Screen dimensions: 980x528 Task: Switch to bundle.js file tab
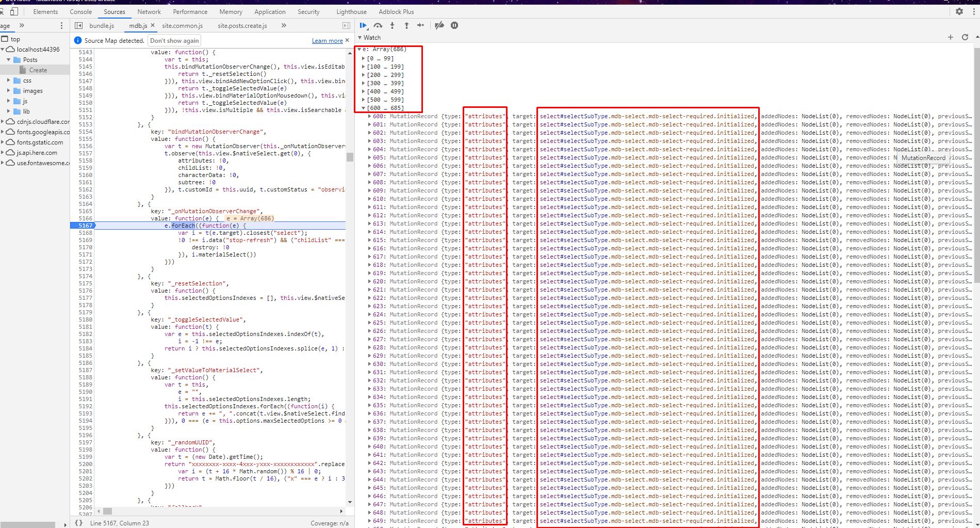point(102,25)
